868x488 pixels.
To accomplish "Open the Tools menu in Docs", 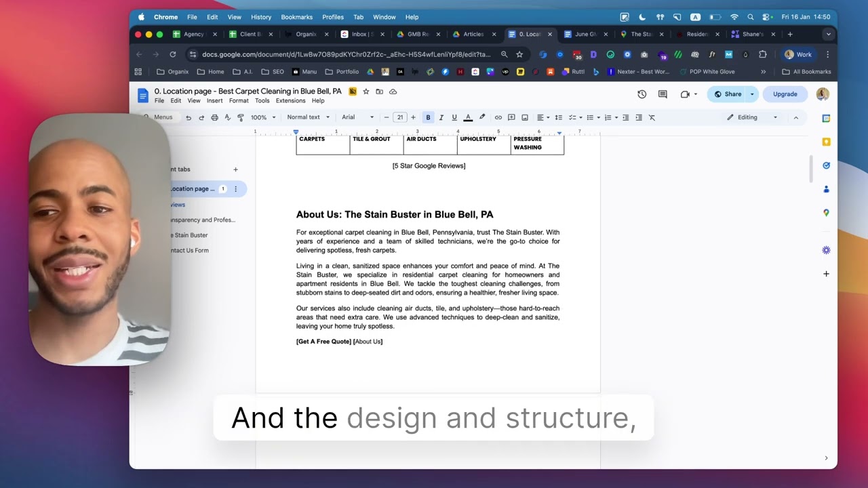I will 262,101.
